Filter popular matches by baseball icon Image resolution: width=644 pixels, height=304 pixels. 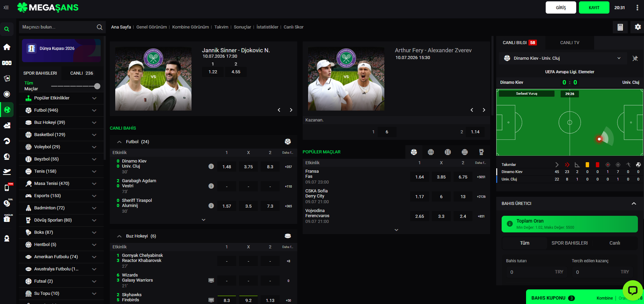(448, 152)
